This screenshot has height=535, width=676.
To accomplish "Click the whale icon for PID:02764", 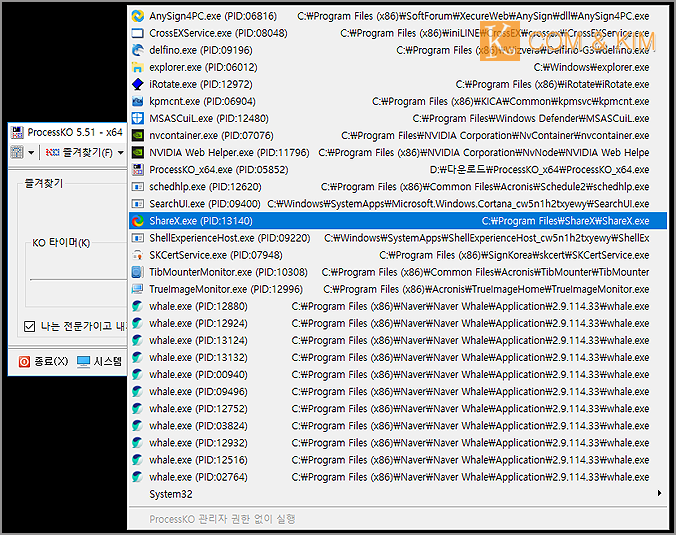I will coord(138,477).
